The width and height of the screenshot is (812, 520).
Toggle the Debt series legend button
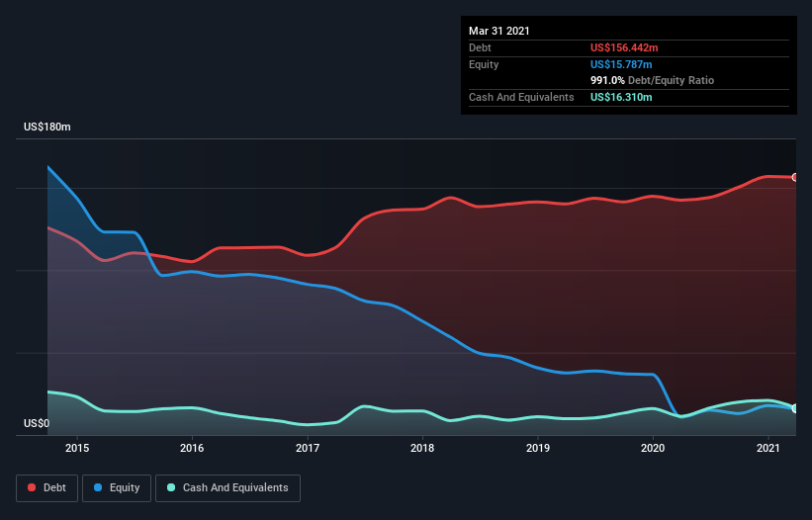[46, 488]
